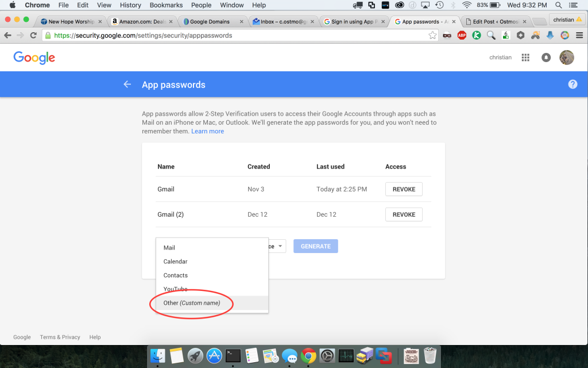
Task: Click the Google footer link
Action: [22, 337]
